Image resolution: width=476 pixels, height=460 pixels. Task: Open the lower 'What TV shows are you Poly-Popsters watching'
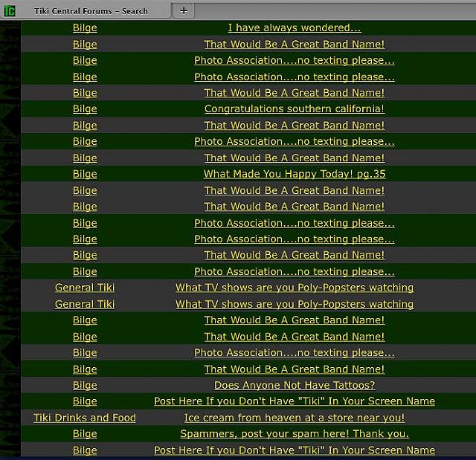pyautogui.click(x=295, y=305)
